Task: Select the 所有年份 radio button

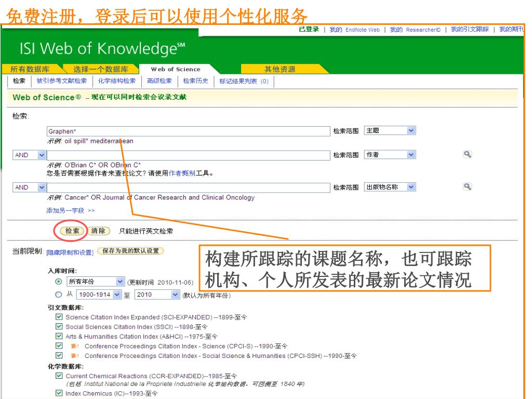Action: point(59,282)
